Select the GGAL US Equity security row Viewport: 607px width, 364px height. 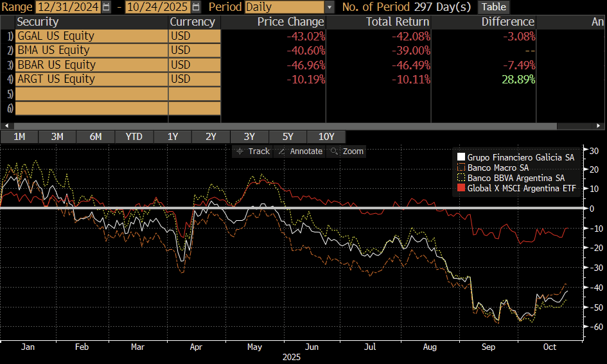pos(92,36)
